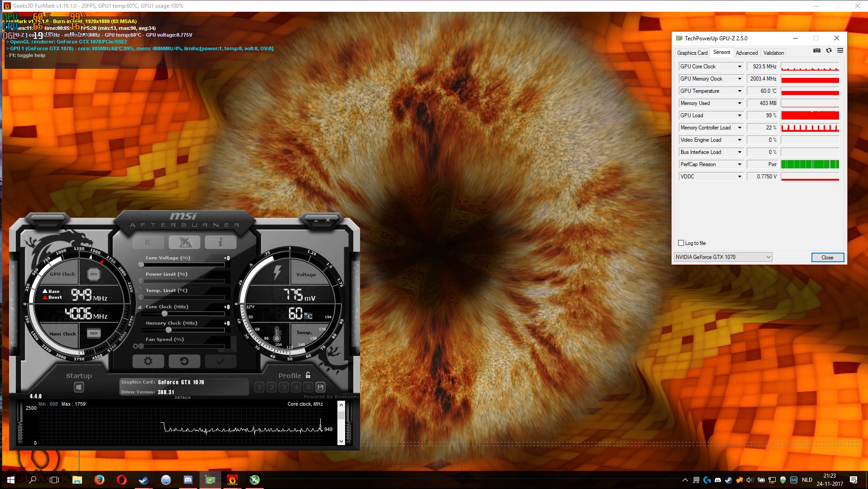Click Afterburner graph scrollbar up arrow
Image resolution: width=868 pixels, height=489 pixels.
pyautogui.click(x=341, y=405)
